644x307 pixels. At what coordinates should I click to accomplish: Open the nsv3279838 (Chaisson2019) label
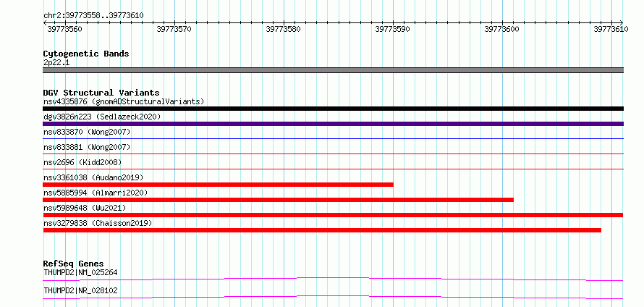point(98,223)
